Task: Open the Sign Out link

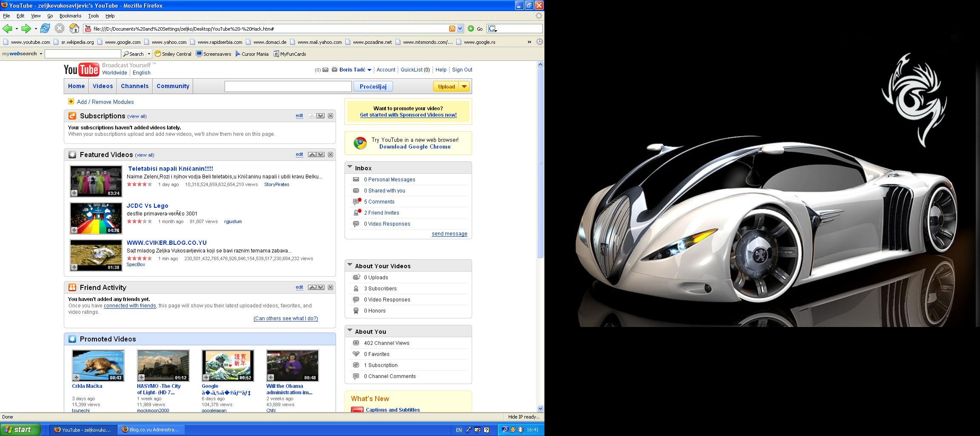Action: click(462, 70)
